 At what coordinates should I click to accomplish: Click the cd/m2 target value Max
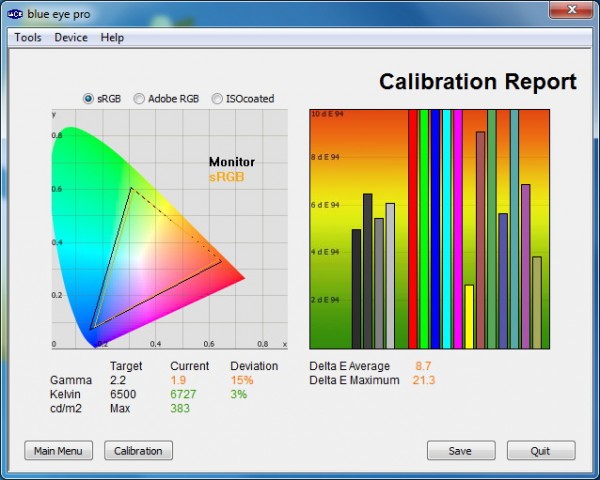pyautogui.click(x=120, y=408)
